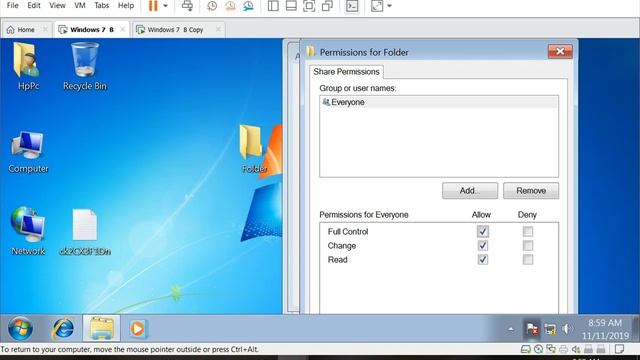Open the guest volume control
This screenshot has height=360, width=640.
(567, 329)
